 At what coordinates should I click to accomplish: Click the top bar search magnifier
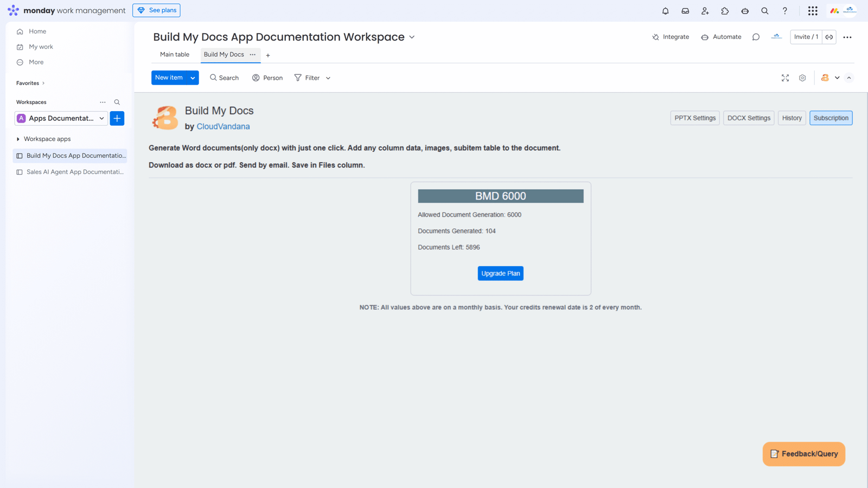point(764,11)
